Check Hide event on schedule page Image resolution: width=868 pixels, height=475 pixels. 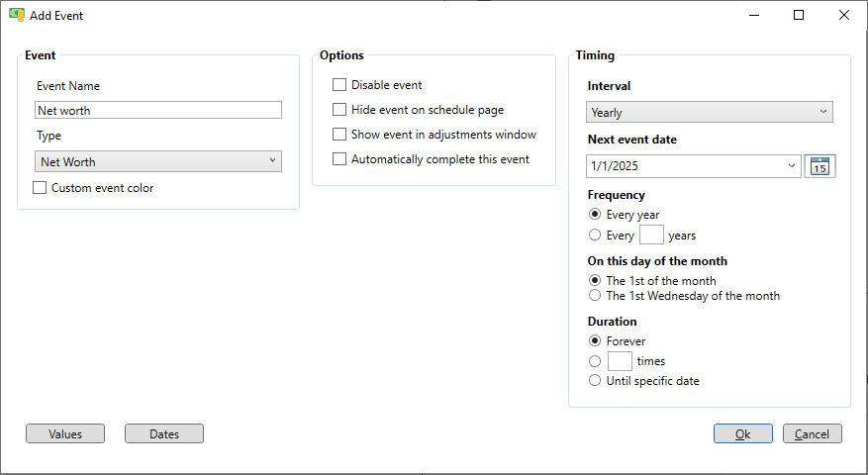339,110
